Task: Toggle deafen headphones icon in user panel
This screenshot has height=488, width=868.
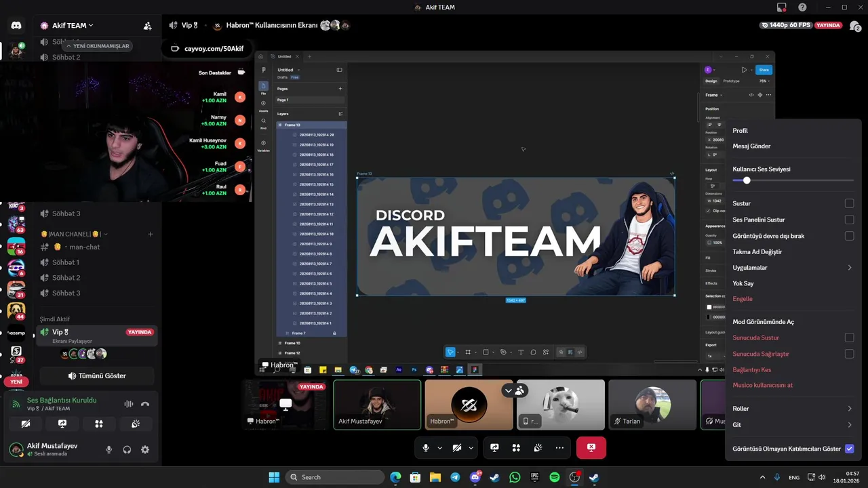Action: (x=127, y=449)
